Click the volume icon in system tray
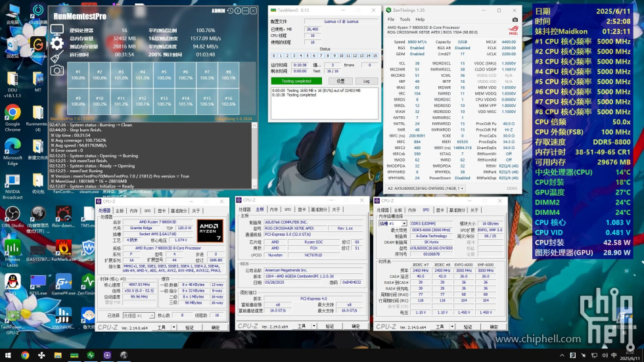 (605, 355)
